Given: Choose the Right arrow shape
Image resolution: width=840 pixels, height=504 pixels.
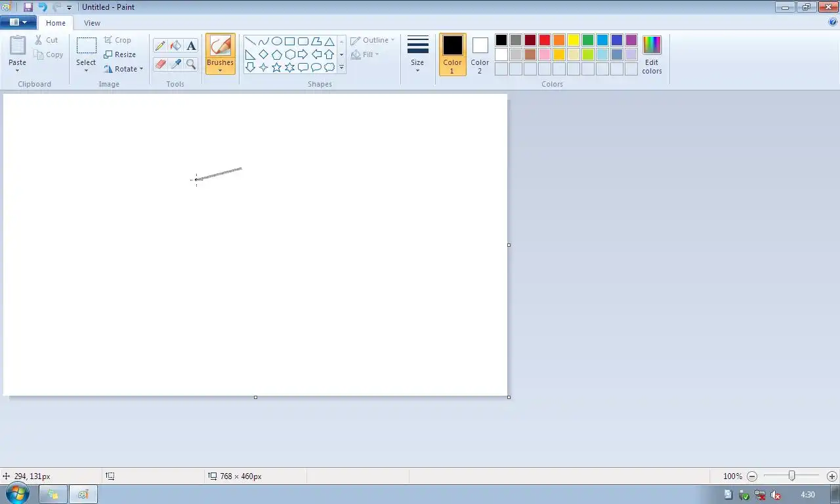Looking at the screenshot, I should [303, 54].
